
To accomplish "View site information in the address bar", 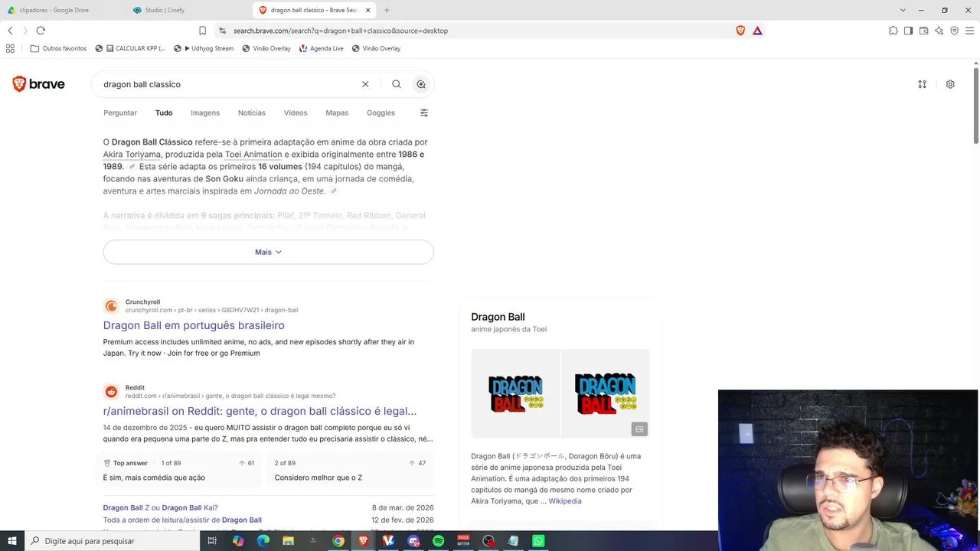I will click(x=222, y=31).
